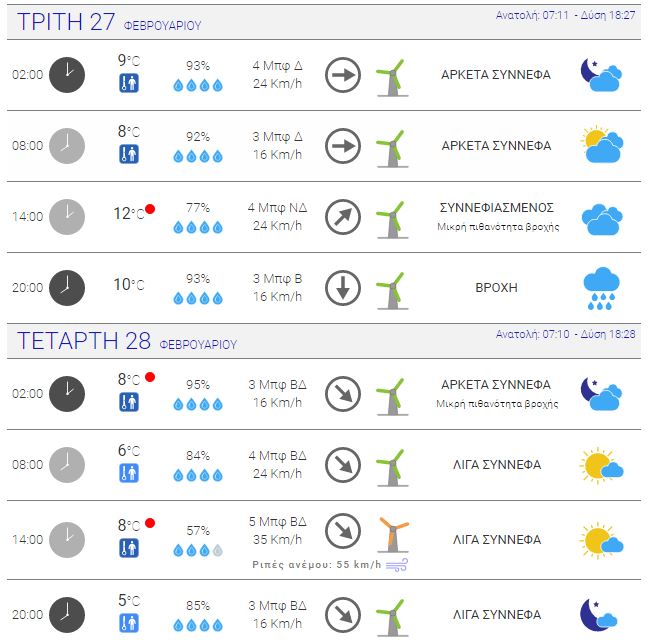Click the downward wind arrow at Tuesday 20:00

(x=343, y=288)
